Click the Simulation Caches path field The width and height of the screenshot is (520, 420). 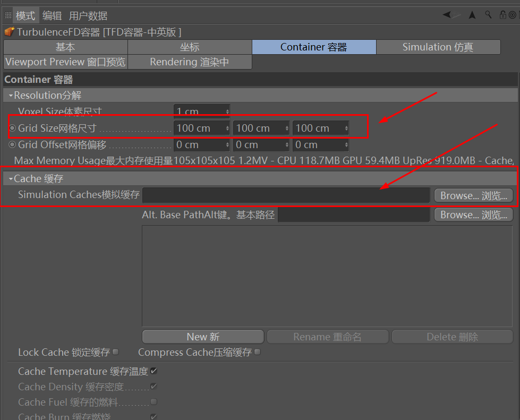(286, 195)
